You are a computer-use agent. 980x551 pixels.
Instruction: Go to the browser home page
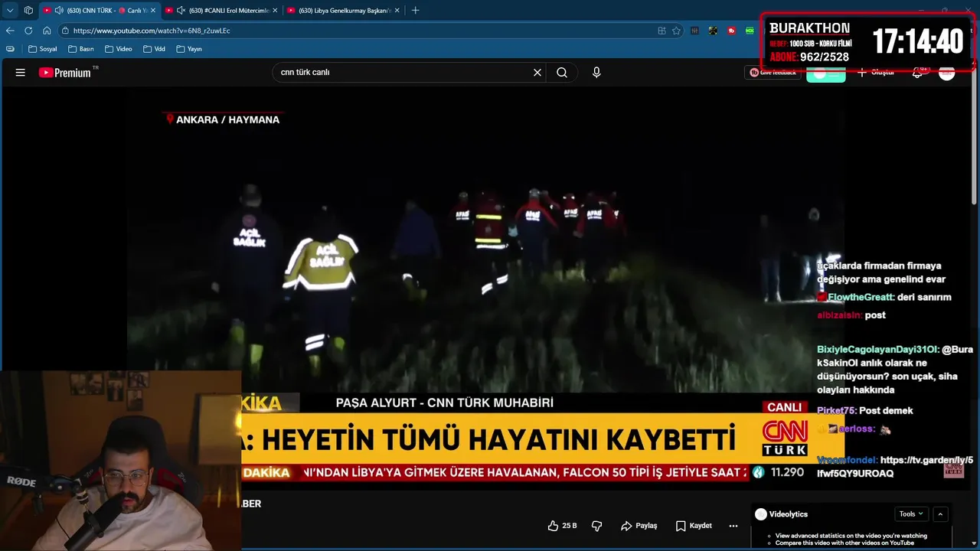[x=47, y=31]
